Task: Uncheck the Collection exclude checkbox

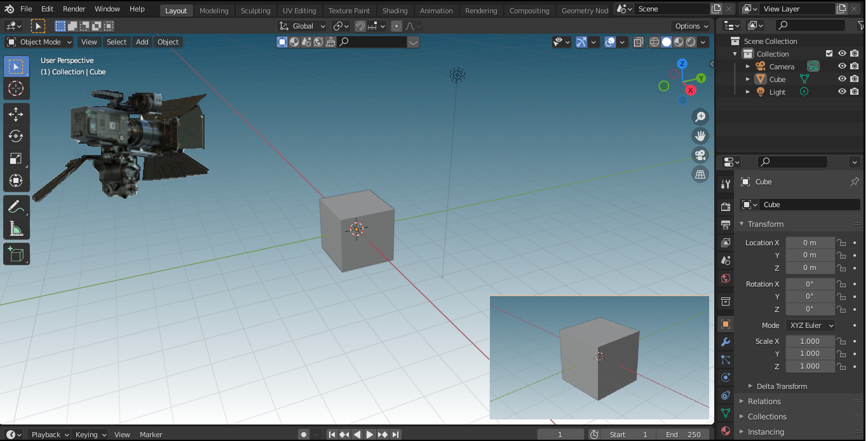Action: click(829, 53)
